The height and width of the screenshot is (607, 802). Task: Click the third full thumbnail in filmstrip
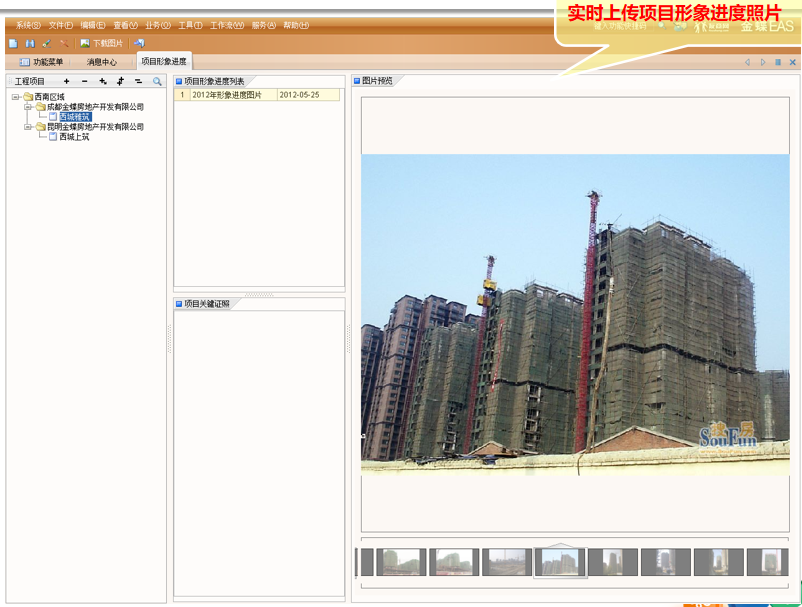click(507, 562)
